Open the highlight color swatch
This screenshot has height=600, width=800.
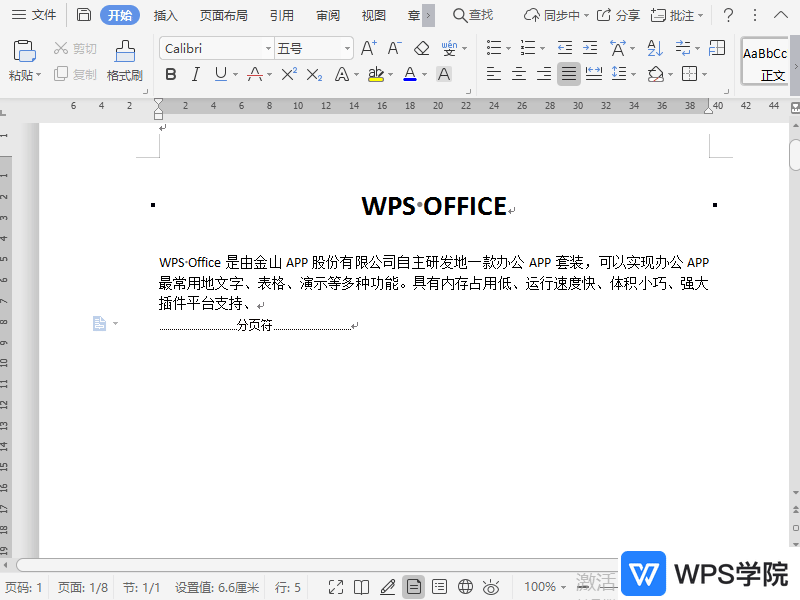click(376, 75)
